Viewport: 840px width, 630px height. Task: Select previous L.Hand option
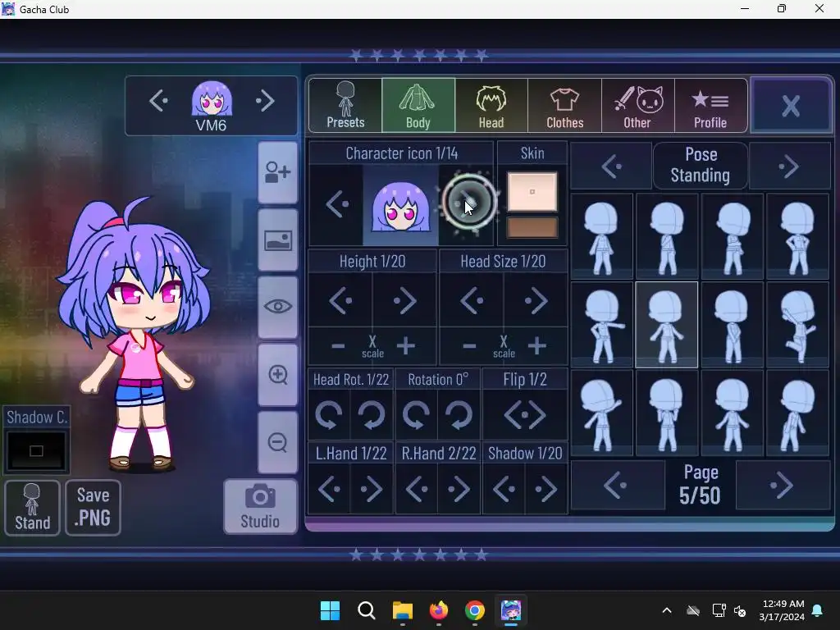pyautogui.click(x=329, y=489)
